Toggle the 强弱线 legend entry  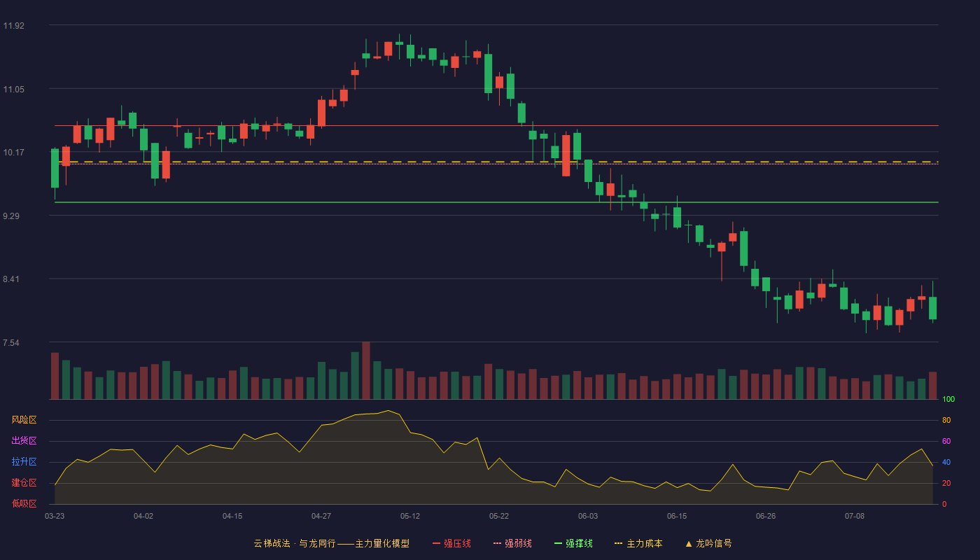[512, 543]
